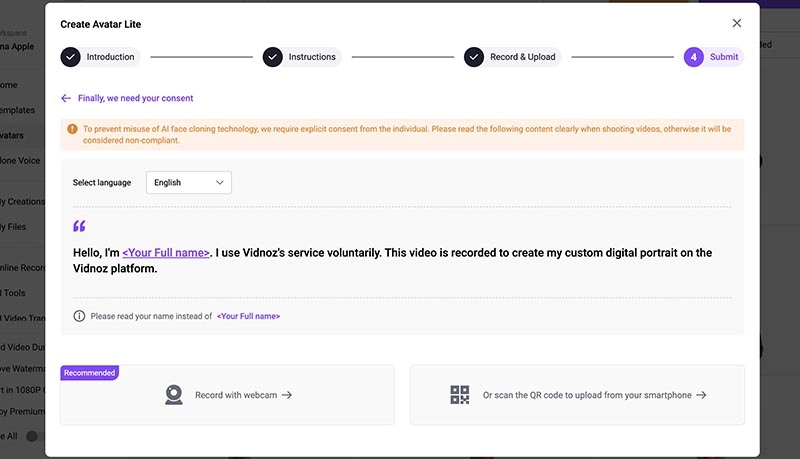Image resolution: width=800 pixels, height=459 pixels.
Task: Click the QR code icon
Action: 460,395
